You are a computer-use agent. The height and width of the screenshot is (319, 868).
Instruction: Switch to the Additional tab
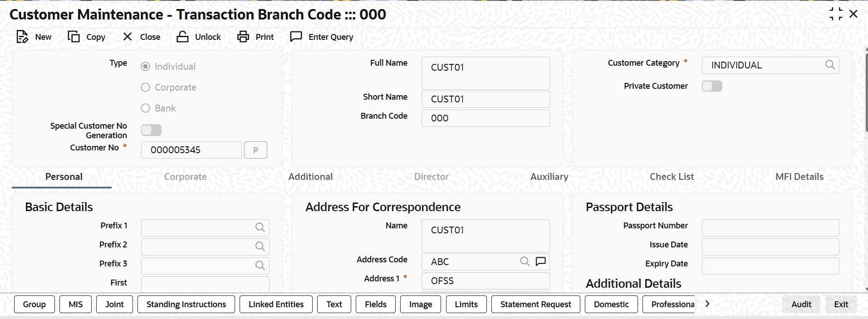(310, 177)
